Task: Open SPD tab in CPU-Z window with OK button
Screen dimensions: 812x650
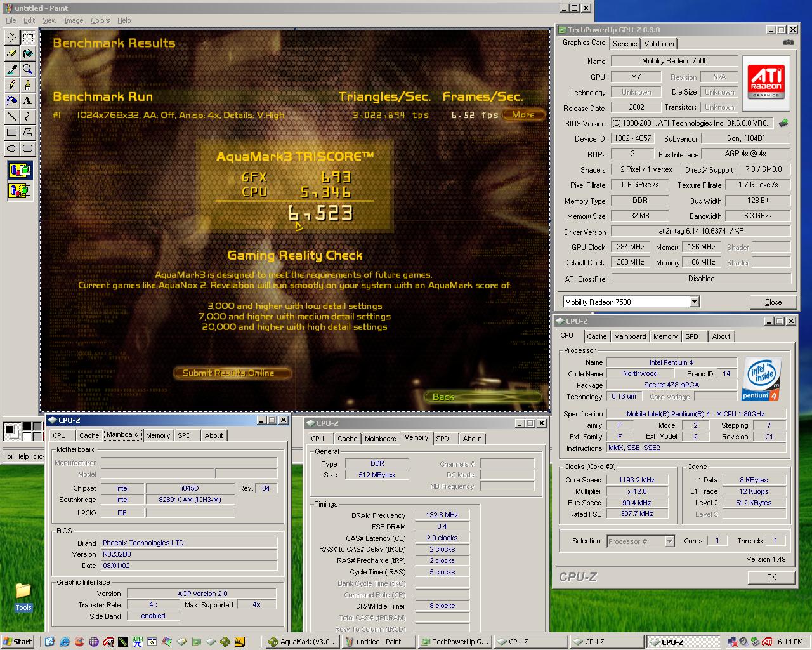Action: pyautogui.click(x=691, y=336)
